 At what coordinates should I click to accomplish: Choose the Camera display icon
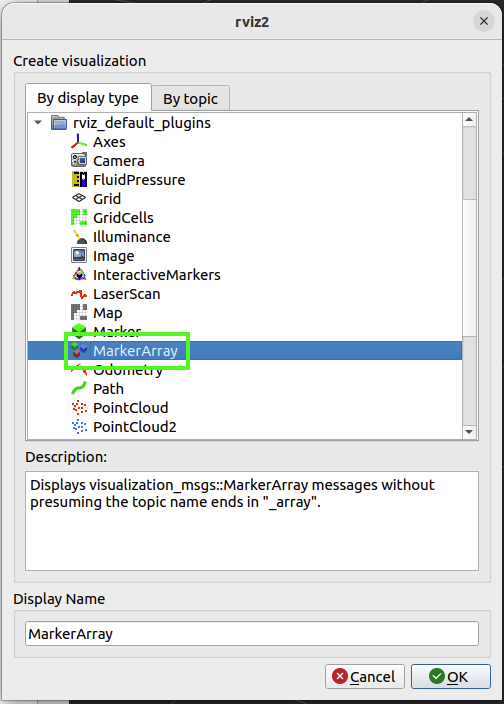coord(79,160)
